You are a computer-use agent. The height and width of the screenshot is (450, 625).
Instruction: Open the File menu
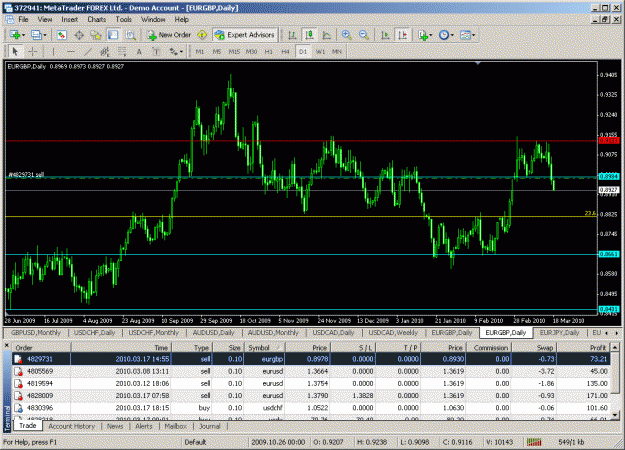[23, 19]
